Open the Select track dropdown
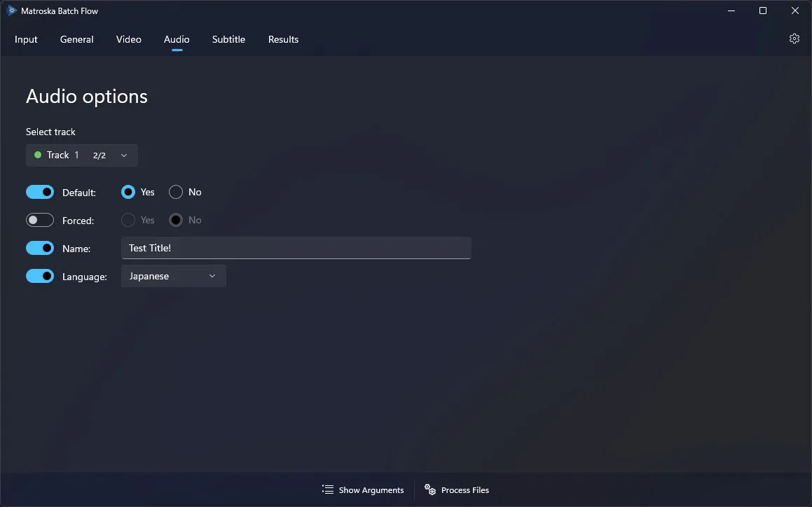This screenshot has height=507, width=812. pos(81,155)
